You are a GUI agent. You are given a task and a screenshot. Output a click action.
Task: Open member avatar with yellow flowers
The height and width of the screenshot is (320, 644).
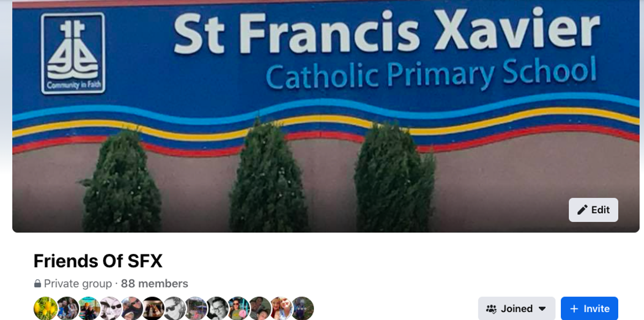pyautogui.click(x=45, y=308)
